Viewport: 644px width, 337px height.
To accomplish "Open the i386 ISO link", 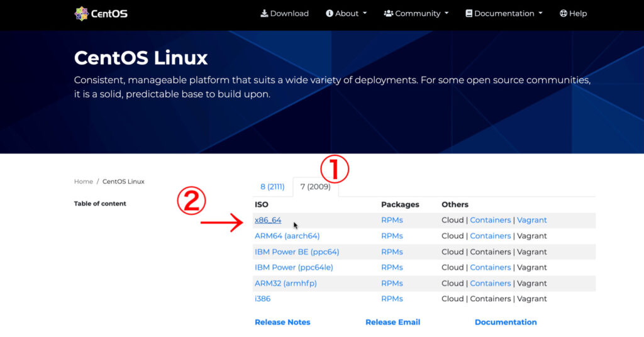I will point(262,299).
